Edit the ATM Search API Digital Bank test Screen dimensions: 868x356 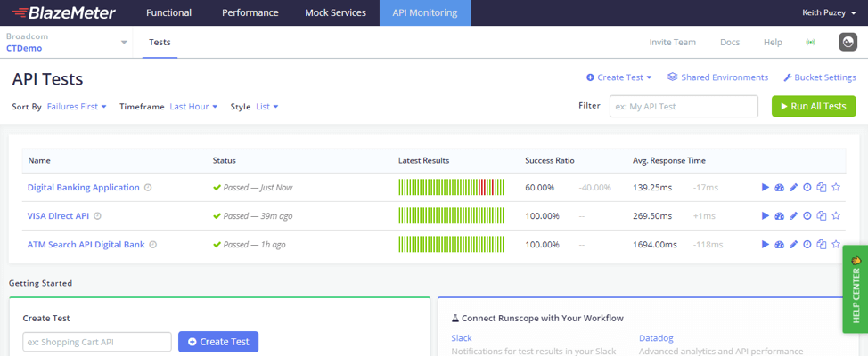pyautogui.click(x=793, y=245)
